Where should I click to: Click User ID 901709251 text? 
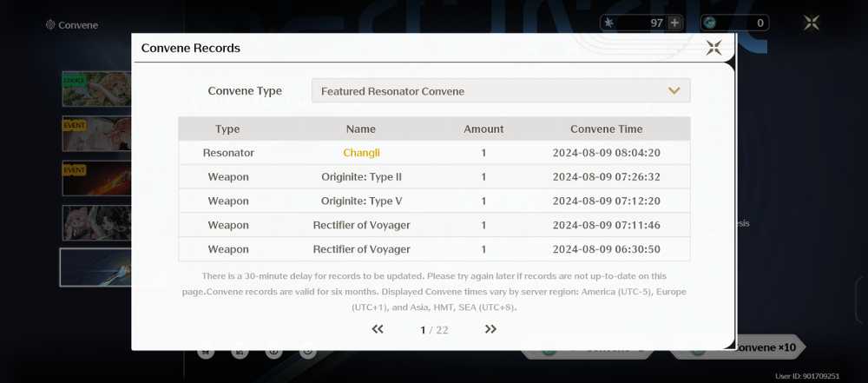807,376
